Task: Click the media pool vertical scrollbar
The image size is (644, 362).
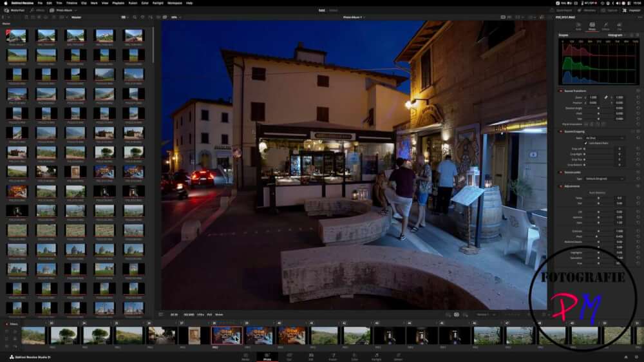Action: [x=153, y=45]
